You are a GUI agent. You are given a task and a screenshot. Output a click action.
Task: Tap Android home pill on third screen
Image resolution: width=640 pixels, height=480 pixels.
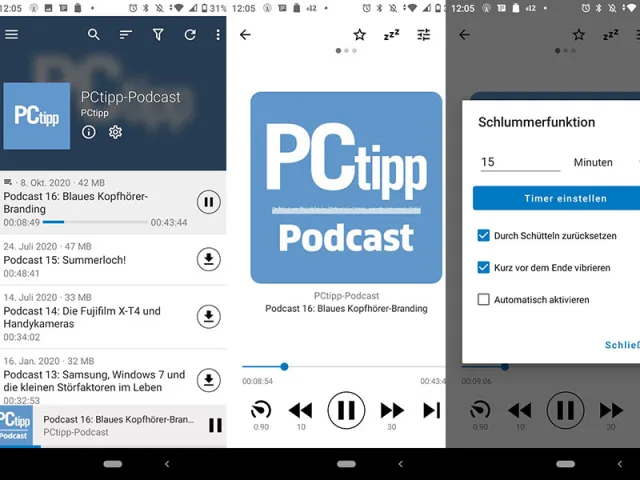tap(565, 464)
